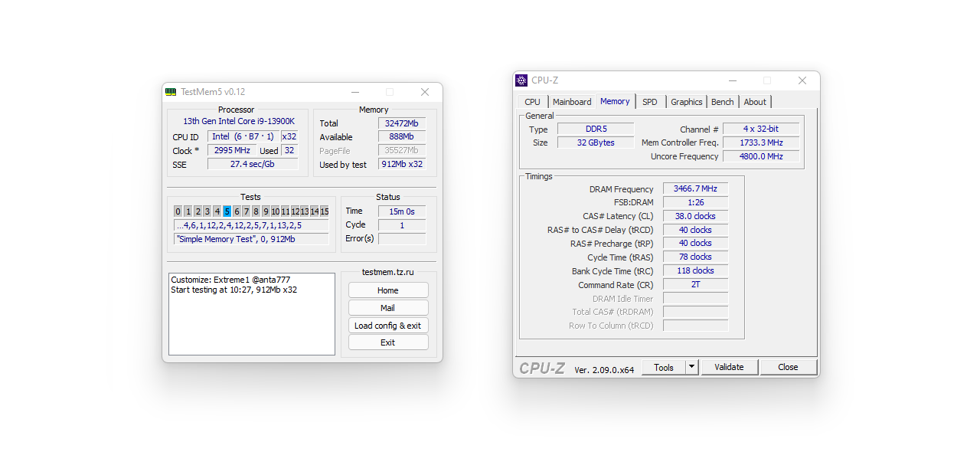This screenshot has width=980, height=475.
Task: Switch to the Graphics tab in CPU-Z
Action: click(x=687, y=102)
